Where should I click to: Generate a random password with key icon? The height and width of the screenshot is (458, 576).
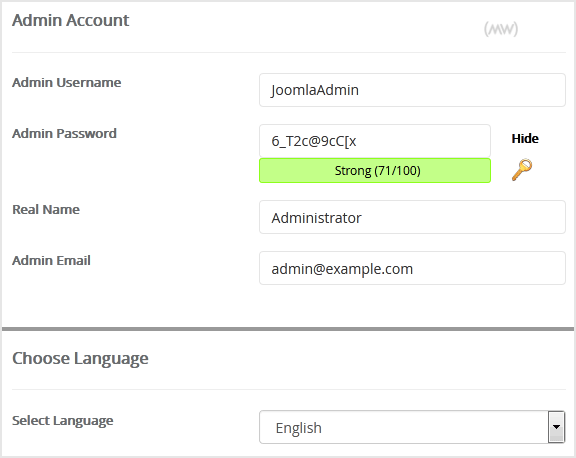(x=522, y=169)
